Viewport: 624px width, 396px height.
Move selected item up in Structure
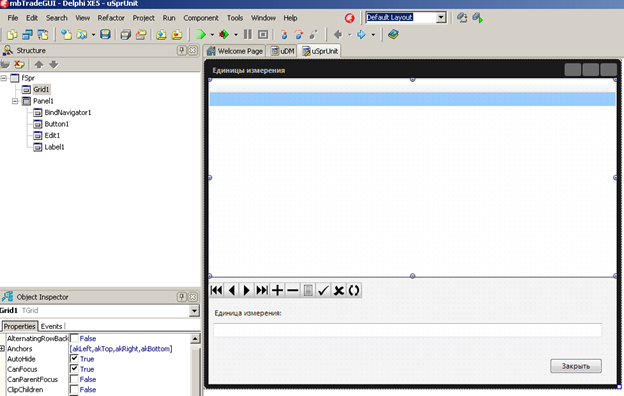(39, 64)
